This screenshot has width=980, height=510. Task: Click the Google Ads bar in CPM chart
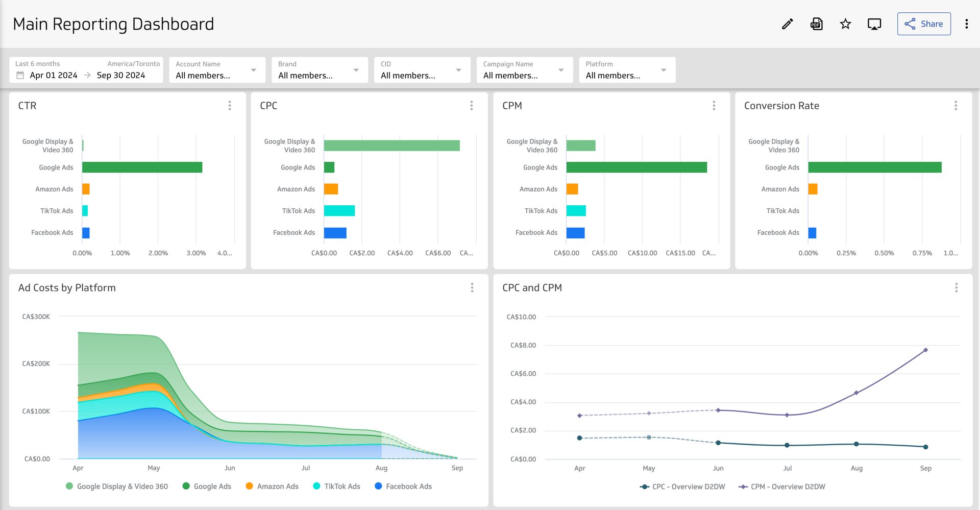[x=636, y=167]
